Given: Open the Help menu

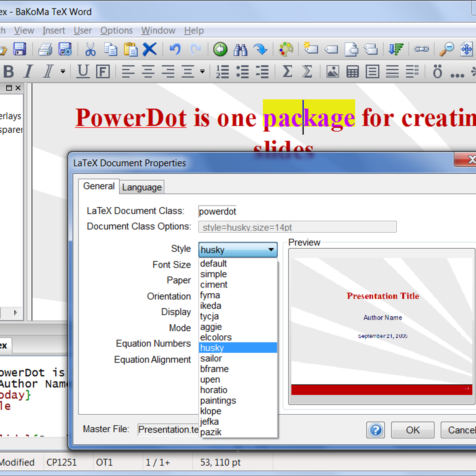Looking at the screenshot, I should pyautogui.click(x=194, y=30).
